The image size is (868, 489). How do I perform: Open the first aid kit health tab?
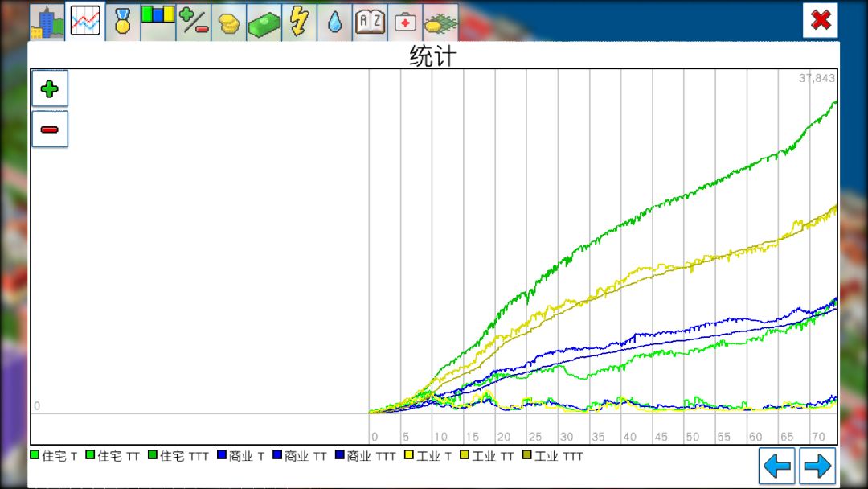[405, 23]
